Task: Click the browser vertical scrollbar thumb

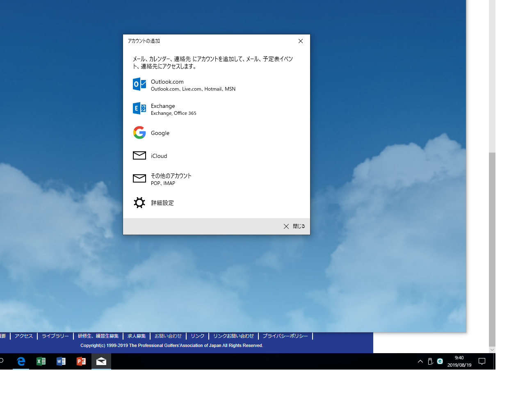Action: pyautogui.click(x=492, y=249)
